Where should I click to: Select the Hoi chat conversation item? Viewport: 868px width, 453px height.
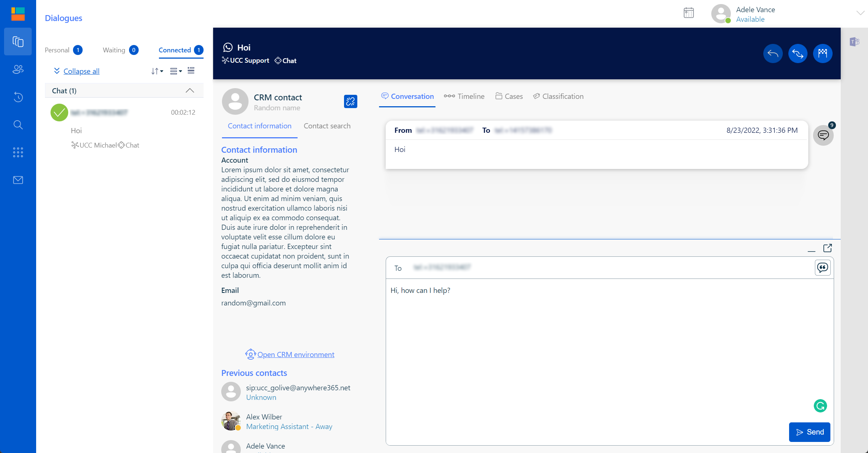(124, 127)
